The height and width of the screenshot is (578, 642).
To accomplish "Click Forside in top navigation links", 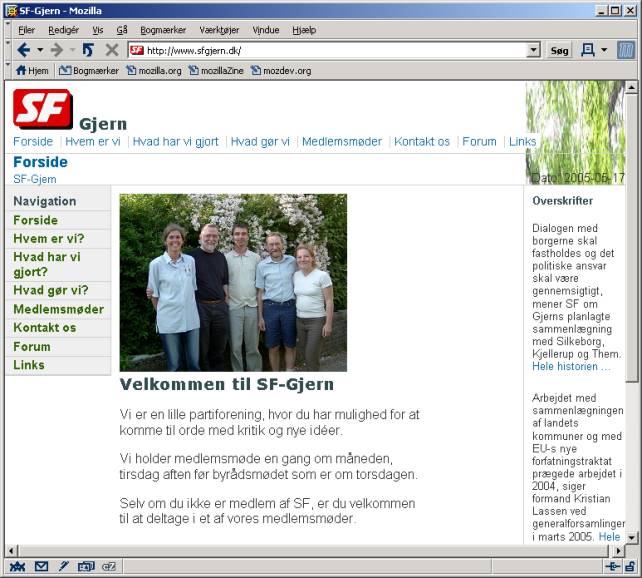I will click(x=33, y=142).
